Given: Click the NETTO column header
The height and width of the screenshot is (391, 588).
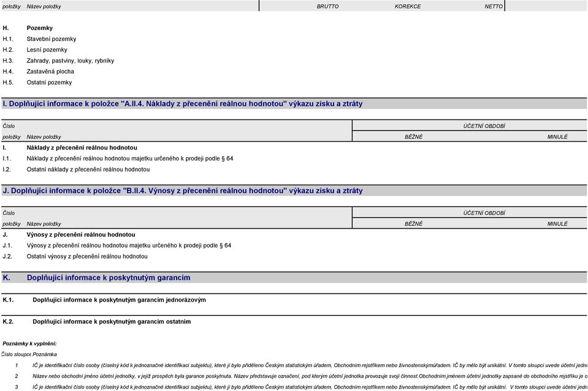Looking at the screenshot, I should (494, 6).
